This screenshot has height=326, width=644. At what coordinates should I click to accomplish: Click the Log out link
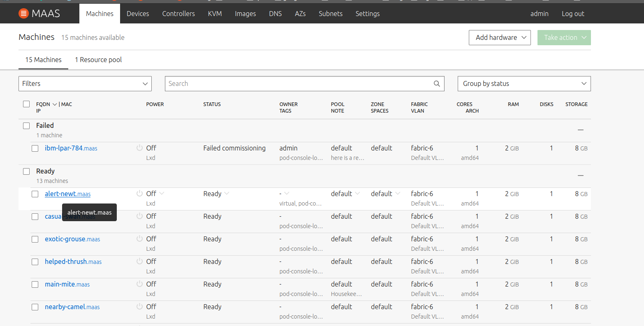tap(572, 14)
